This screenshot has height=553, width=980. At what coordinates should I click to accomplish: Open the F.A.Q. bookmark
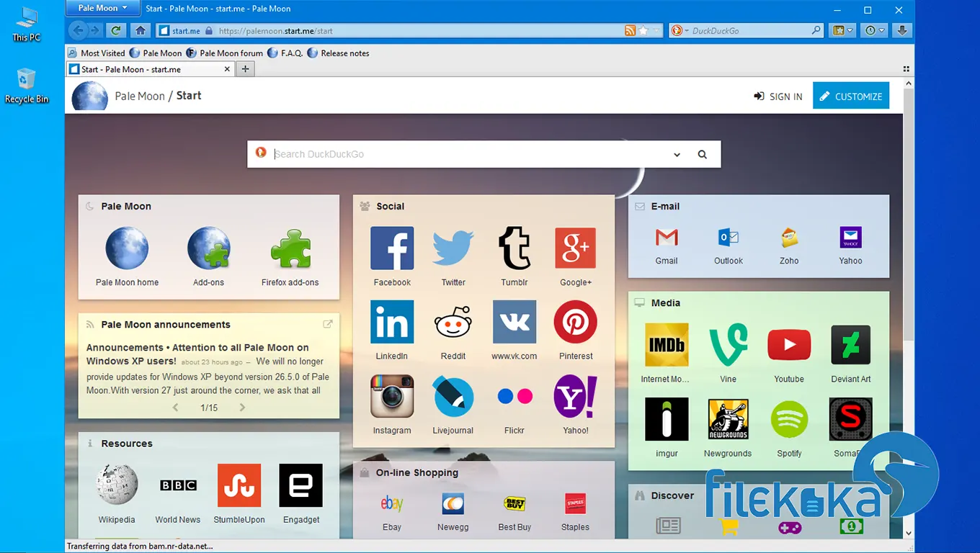pos(285,53)
